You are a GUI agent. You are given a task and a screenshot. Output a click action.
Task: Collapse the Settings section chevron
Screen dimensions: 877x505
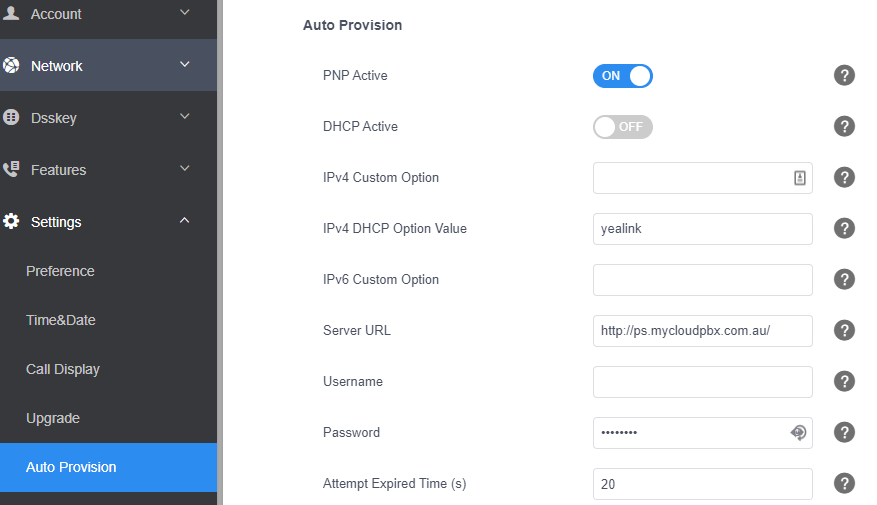[185, 220]
